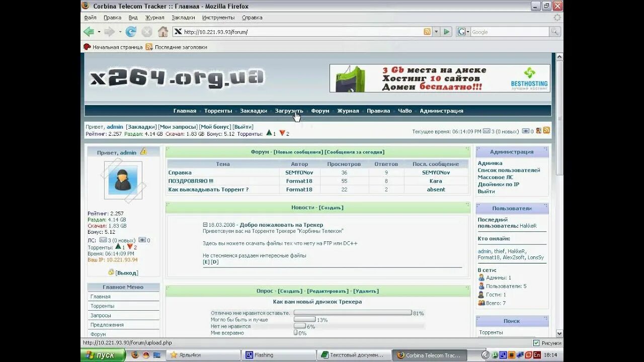Click the browser Forward arrow
The width and height of the screenshot is (644, 362).
point(109,32)
